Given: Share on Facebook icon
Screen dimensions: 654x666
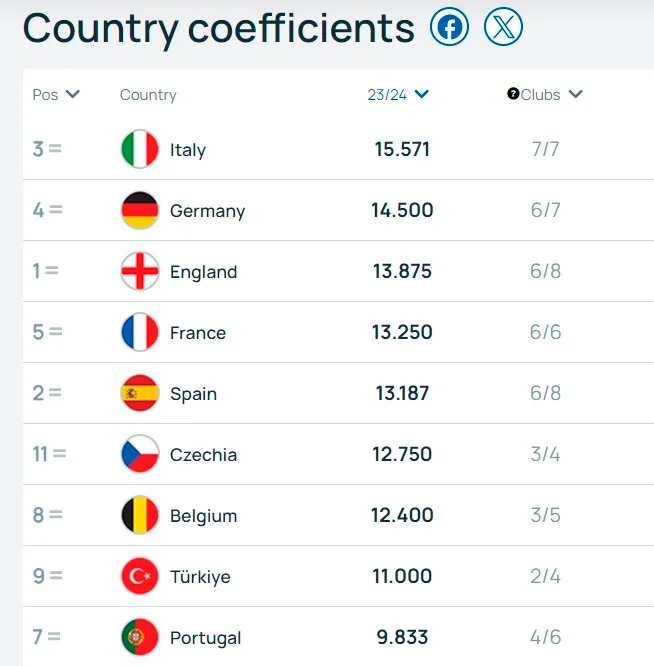Looking at the screenshot, I should click(x=450, y=27).
